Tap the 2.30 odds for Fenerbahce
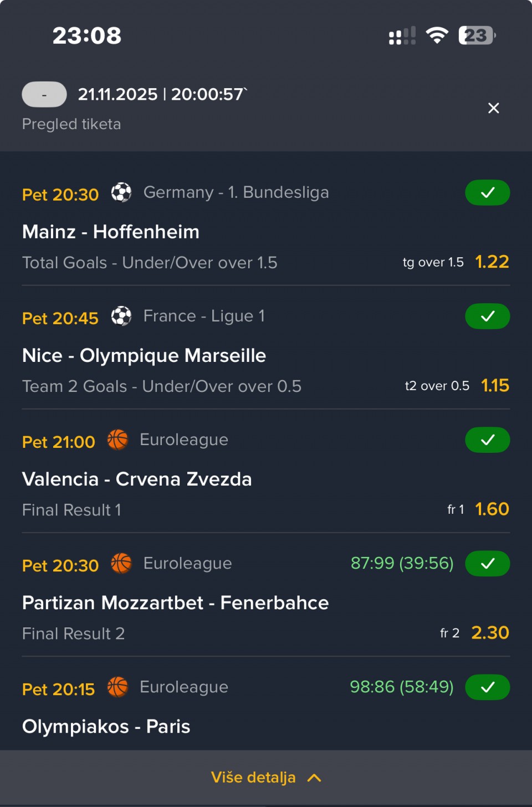 pos(490,632)
